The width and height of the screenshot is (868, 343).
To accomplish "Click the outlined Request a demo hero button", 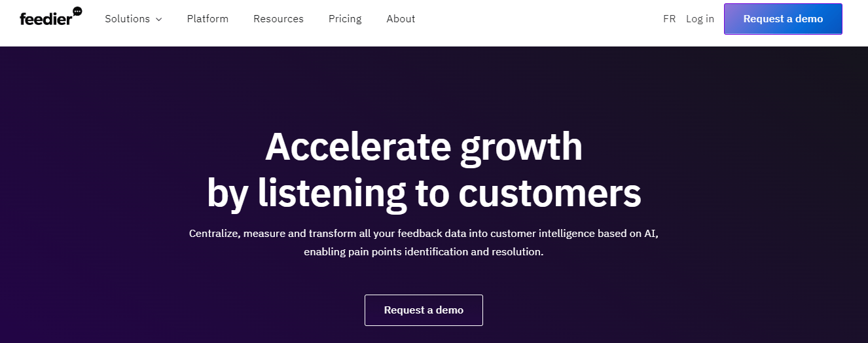I will 424,310.
